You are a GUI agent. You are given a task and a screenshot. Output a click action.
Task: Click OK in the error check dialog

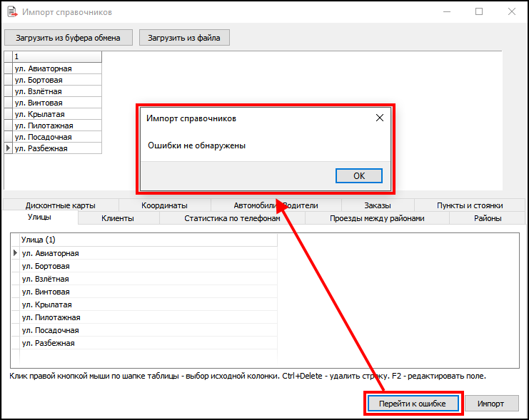358,175
